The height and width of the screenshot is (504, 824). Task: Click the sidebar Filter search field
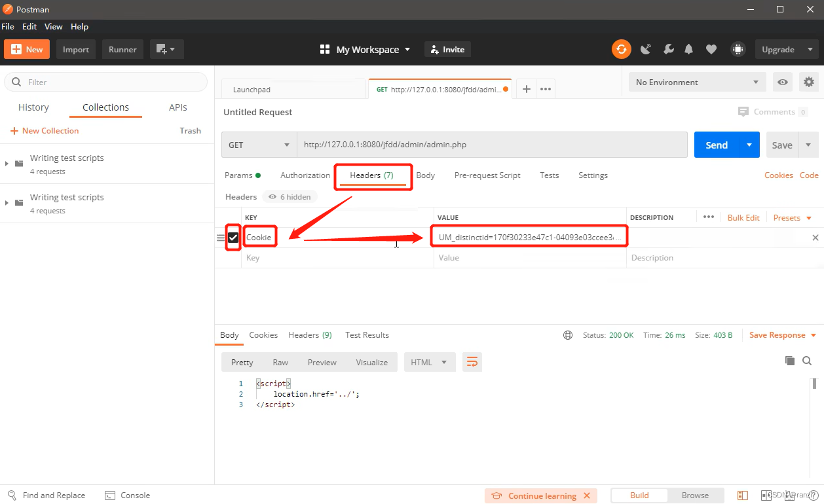click(x=106, y=82)
